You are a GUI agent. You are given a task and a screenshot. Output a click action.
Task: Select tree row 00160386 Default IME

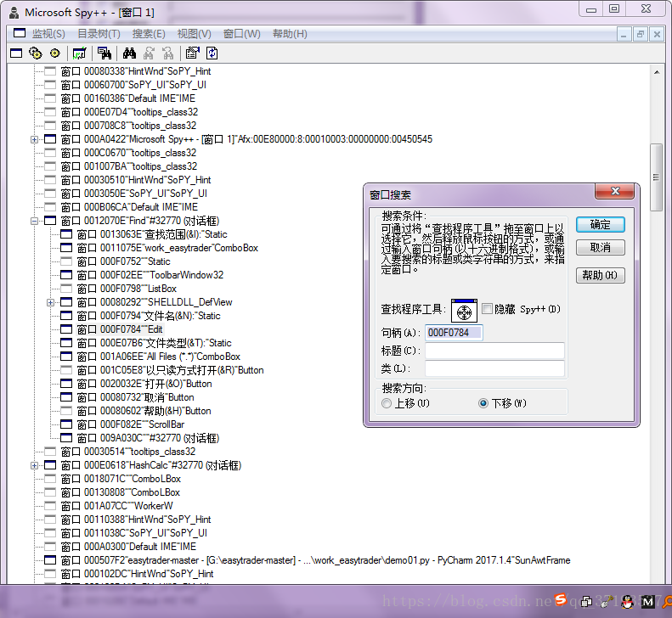(128, 98)
